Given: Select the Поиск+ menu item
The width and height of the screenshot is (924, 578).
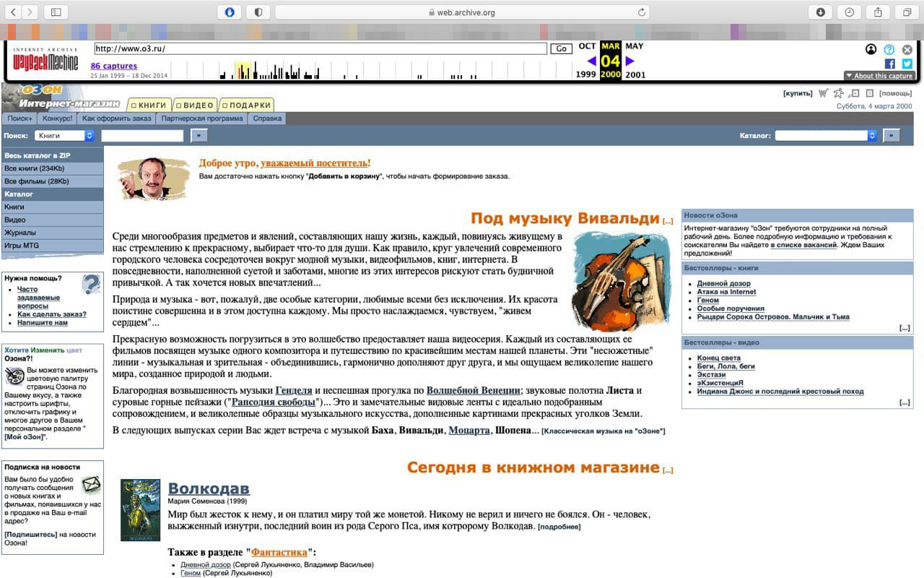Looking at the screenshot, I should tap(19, 118).
